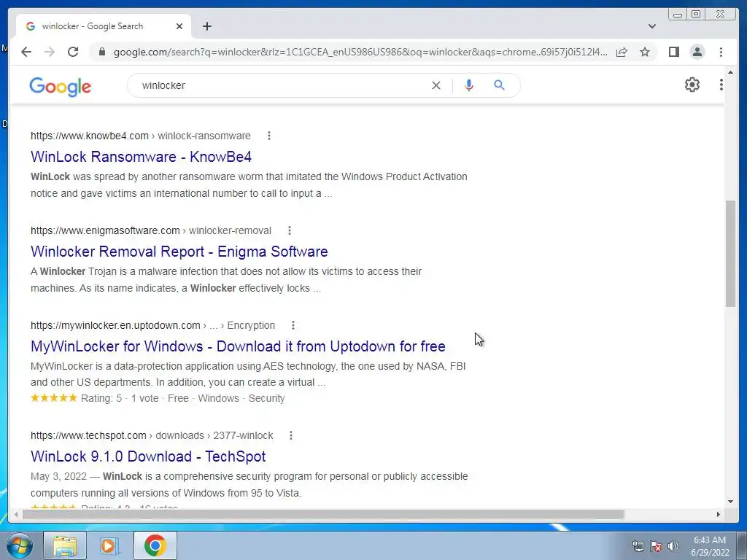Open Chrome profile avatar menu
Image resolution: width=747 pixels, height=560 pixels.
coord(697,52)
